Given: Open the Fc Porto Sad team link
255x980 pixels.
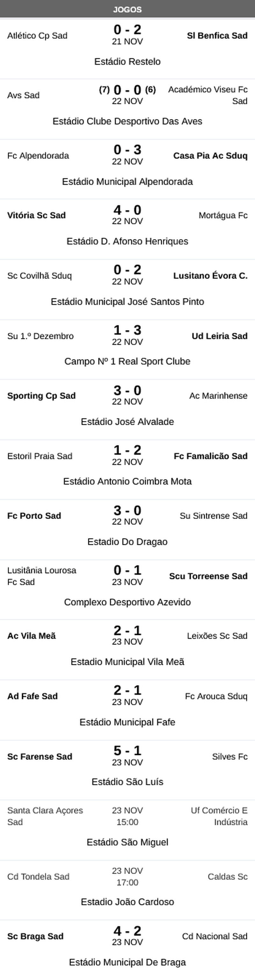Looking at the screenshot, I should 34,516.
